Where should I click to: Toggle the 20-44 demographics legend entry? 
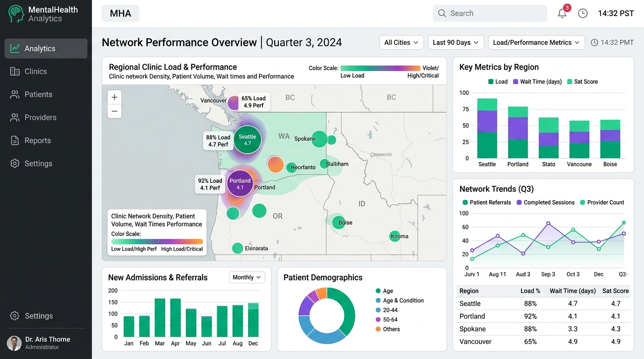(x=387, y=310)
